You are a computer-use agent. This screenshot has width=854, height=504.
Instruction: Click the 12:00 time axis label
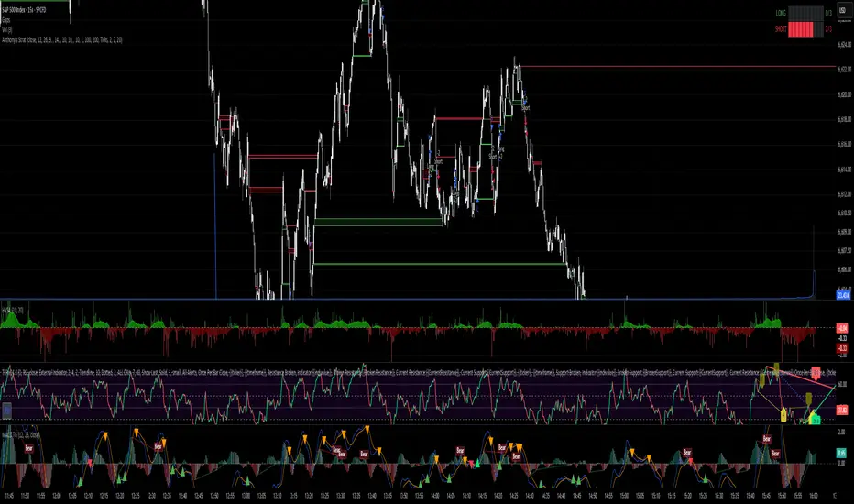(x=57, y=496)
